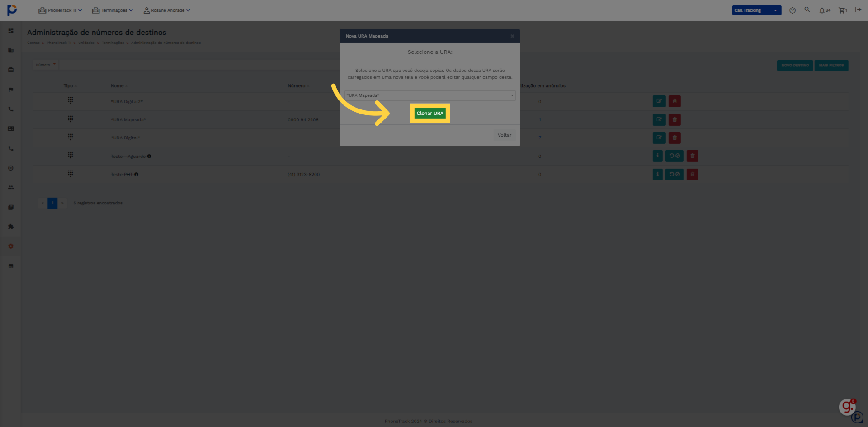Open the flag icon in the sidebar

pos(11,90)
